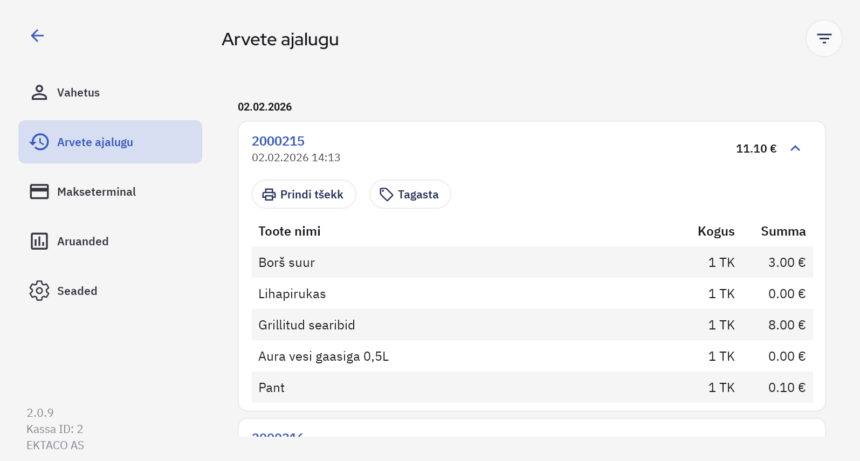Go to Makseterminal section

point(96,192)
